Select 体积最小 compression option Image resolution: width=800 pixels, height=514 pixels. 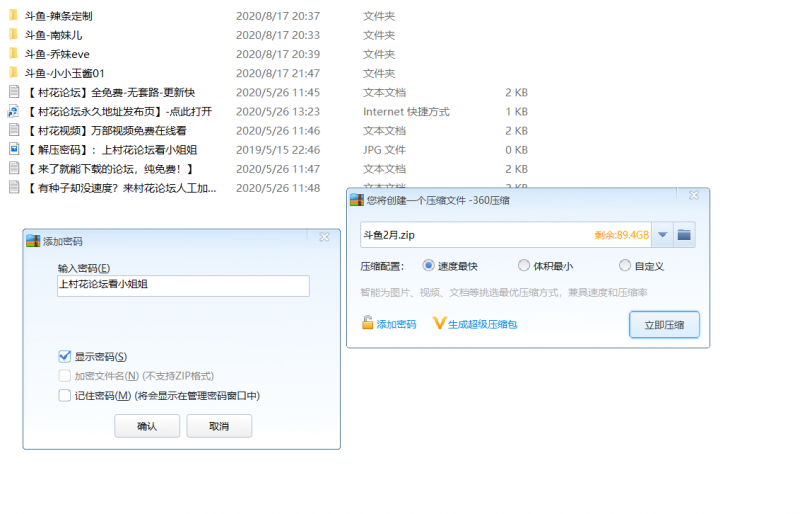point(523,265)
